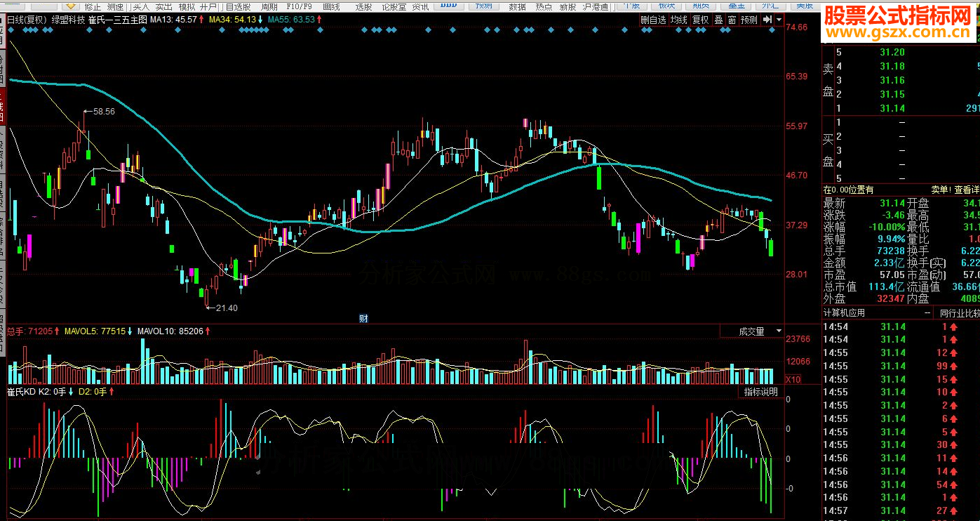Click the 查看详 link in quote panel

click(x=967, y=190)
